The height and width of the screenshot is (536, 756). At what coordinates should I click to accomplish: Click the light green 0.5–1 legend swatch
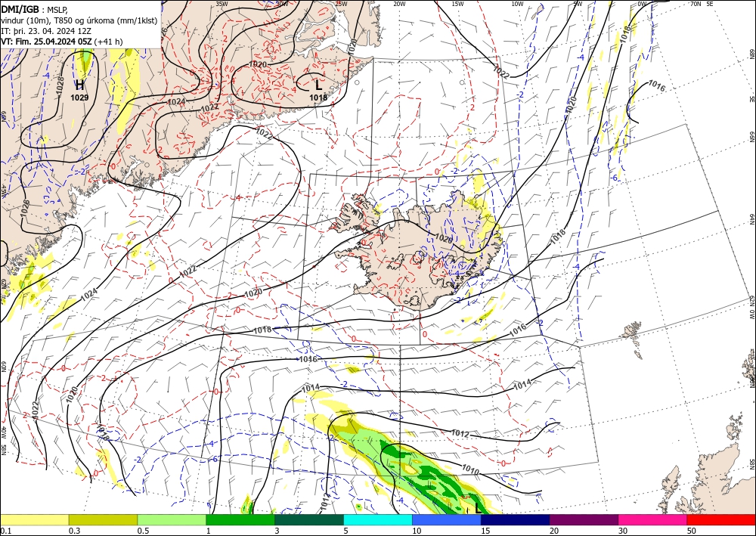point(172,519)
